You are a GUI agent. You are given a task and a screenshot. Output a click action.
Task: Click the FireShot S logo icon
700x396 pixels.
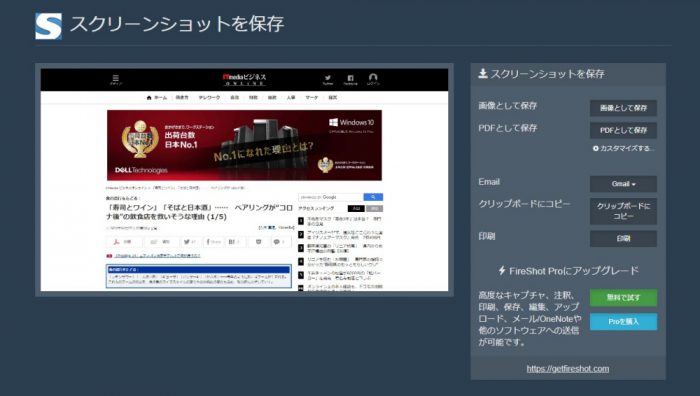pyautogui.click(x=48, y=25)
